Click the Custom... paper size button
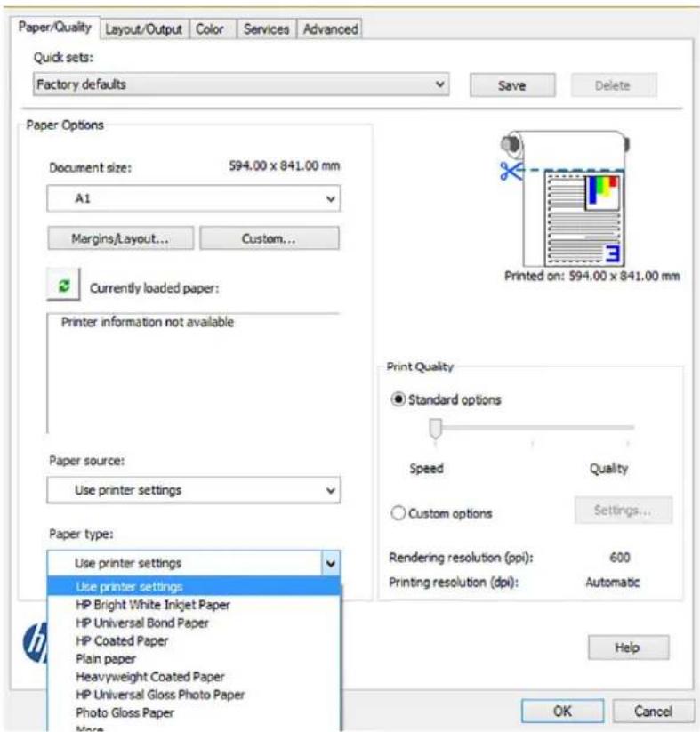 (x=270, y=238)
